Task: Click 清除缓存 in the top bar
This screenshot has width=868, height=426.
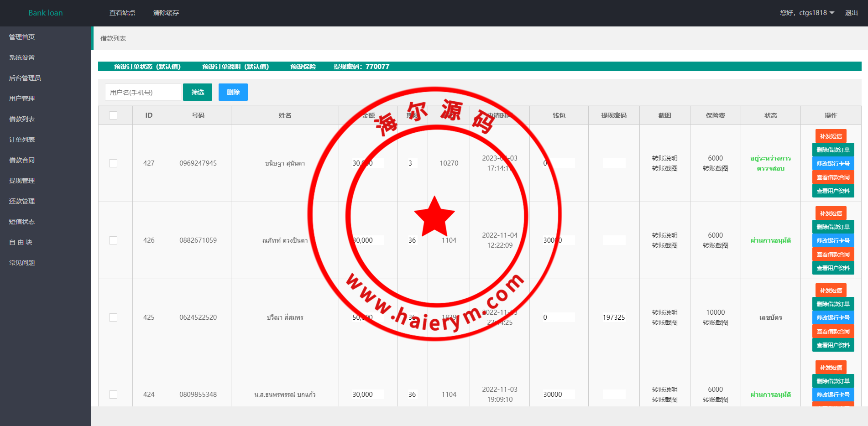Action: coord(166,13)
